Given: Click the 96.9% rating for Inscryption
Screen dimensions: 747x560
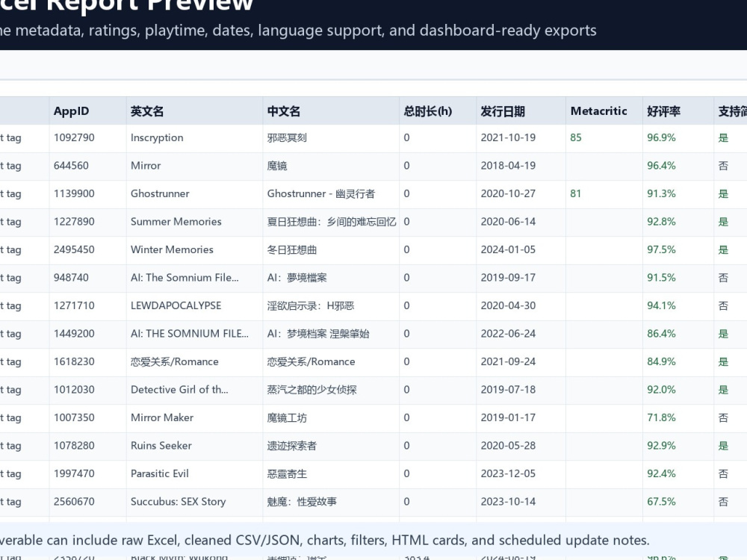Looking at the screenshot, I should point(661,137).
